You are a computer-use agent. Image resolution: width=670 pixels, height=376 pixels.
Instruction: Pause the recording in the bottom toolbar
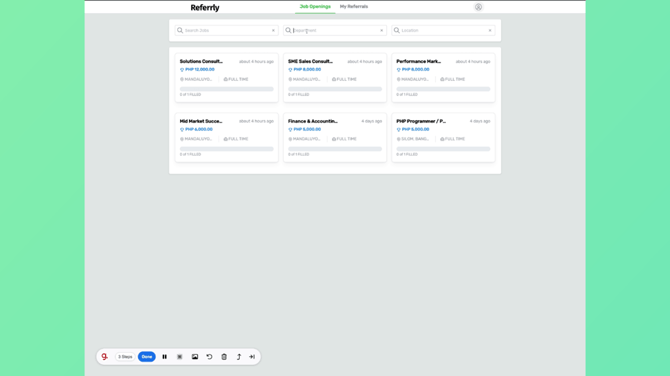[165, 357]
